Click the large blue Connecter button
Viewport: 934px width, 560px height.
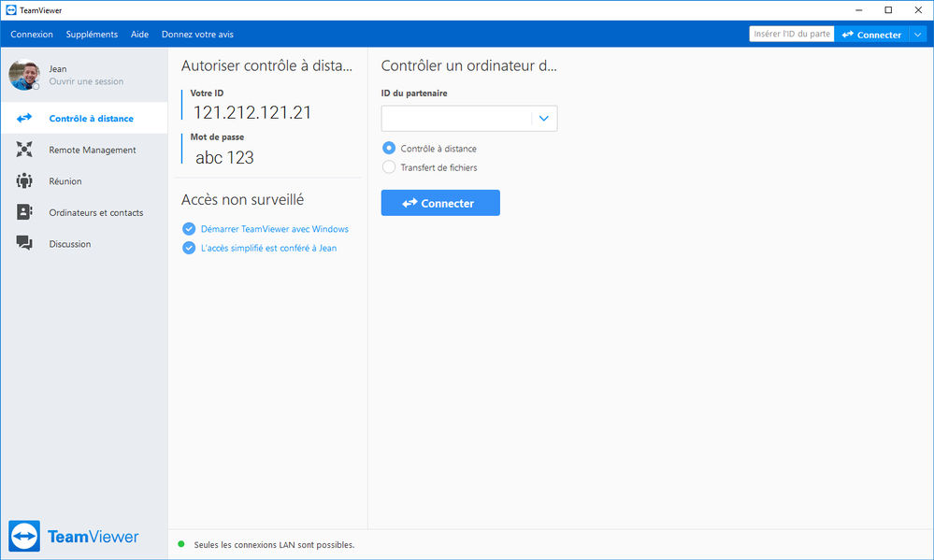(440, 203)
